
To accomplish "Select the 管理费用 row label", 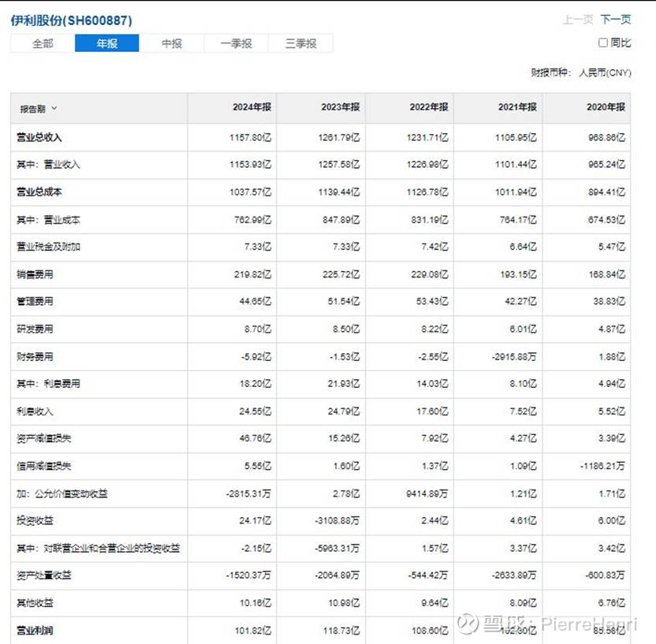I will click(35, 301).
